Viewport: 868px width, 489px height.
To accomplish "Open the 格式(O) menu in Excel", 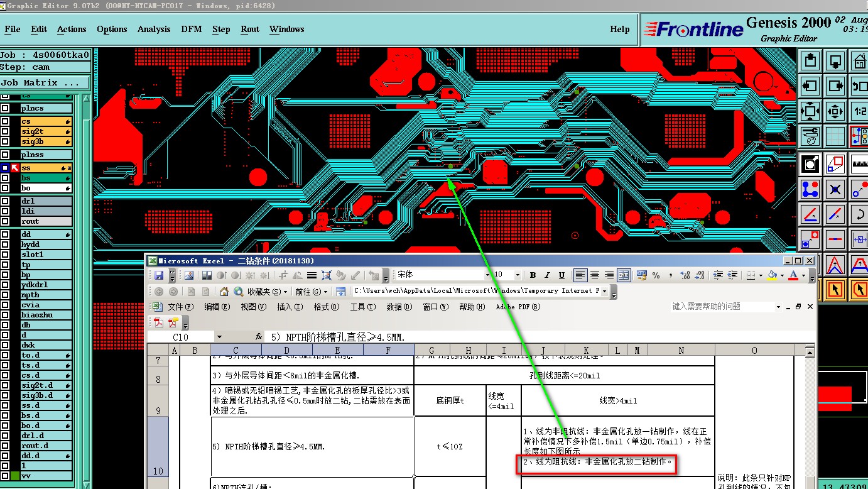I will click(x=326, y=307).
